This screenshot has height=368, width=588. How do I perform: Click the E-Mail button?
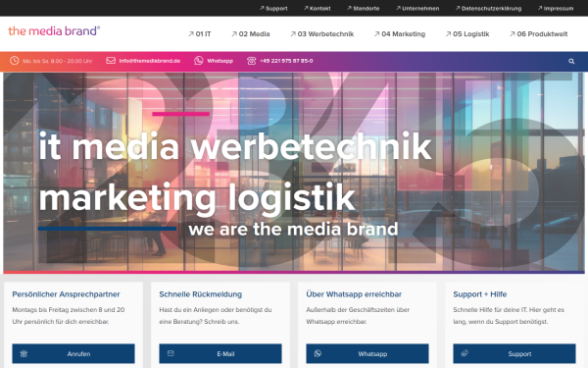tap(220, 353)
